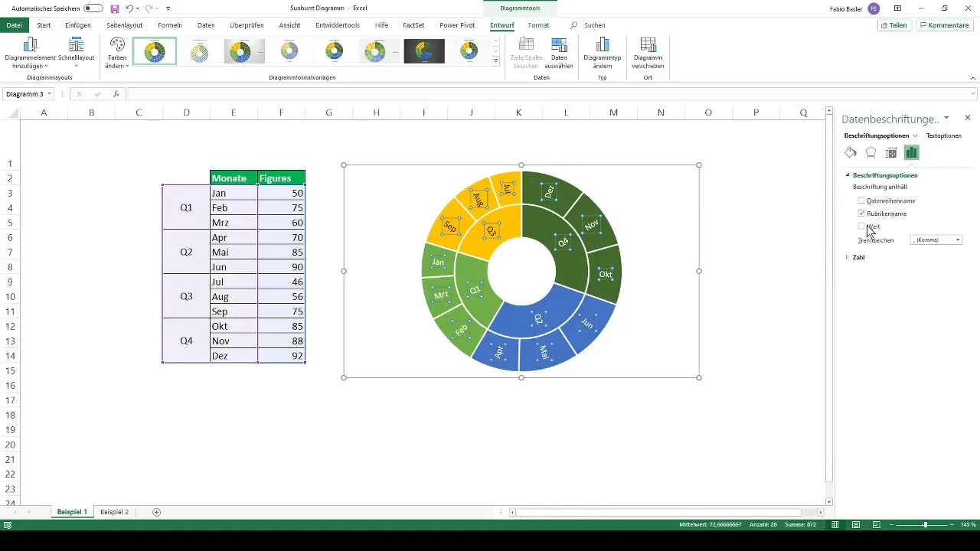This screenshot has width=980, height=551.
Task: Select all cells with the corner button
Action: pos(10,113)
